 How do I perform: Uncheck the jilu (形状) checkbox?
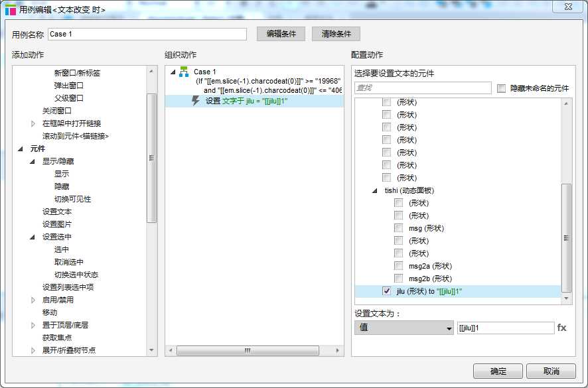[387, 291]
